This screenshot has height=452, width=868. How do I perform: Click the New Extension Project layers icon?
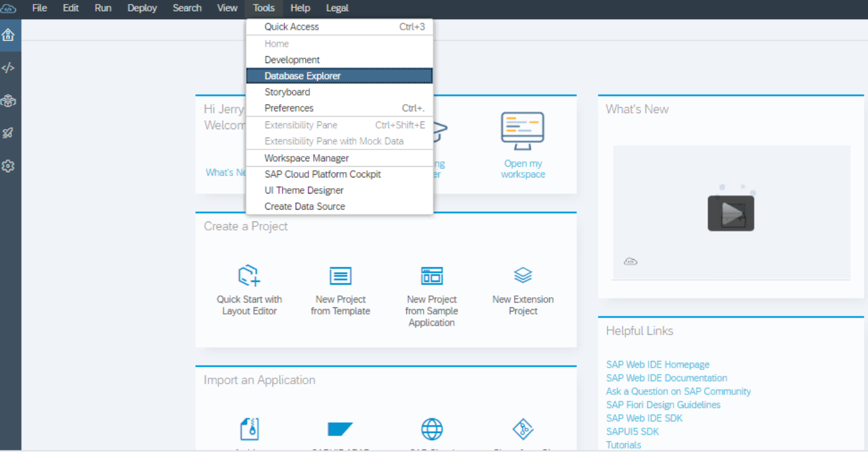pyautogui.click(x=523, y=275)
